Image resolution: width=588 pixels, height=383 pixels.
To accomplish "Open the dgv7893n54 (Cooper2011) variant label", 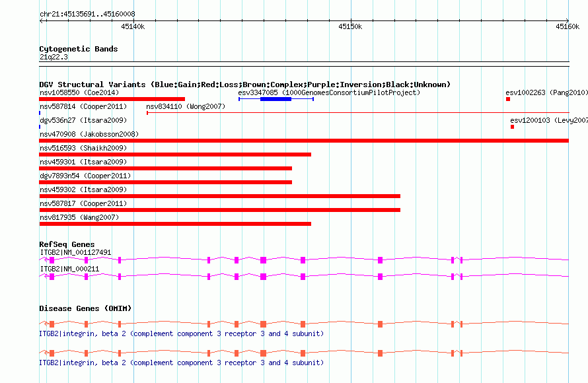I will [85, 176].
